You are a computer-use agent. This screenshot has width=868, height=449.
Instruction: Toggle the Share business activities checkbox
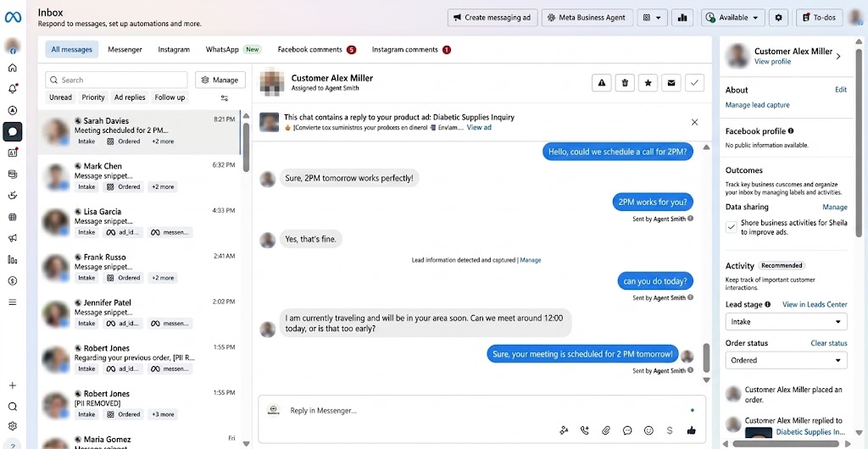click(x=732, y=227)
